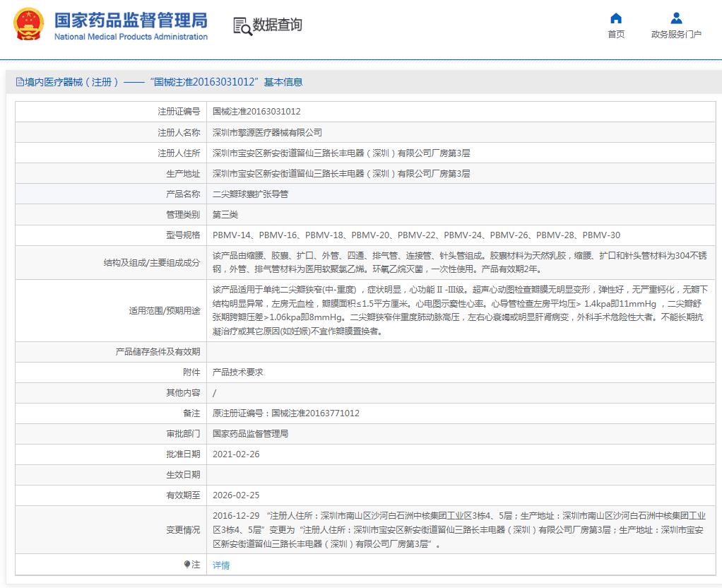The image size is (722, 588).
Task: Click the 产品名称 label
Action: (183, 194)
